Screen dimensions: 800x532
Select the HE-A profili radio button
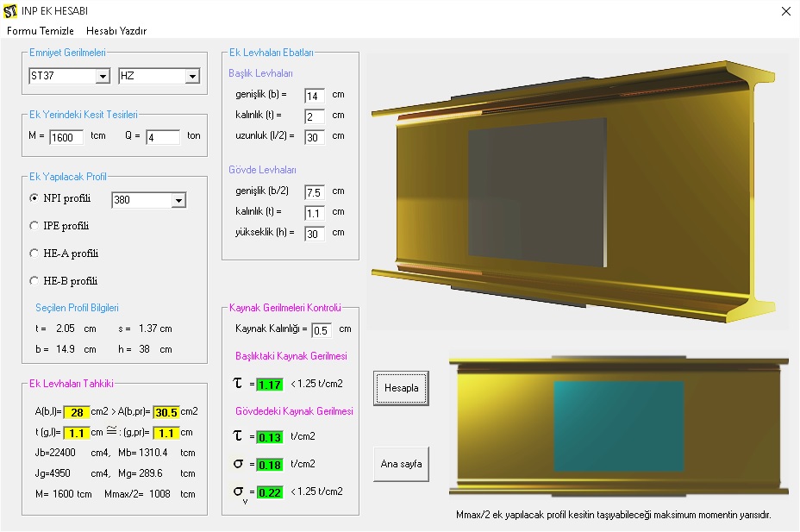[34, 253]
